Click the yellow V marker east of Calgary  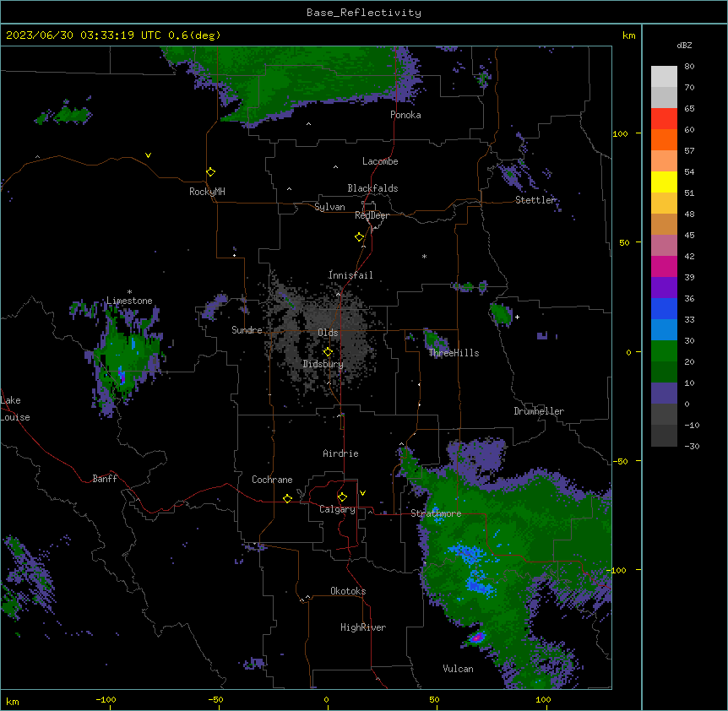point(362,493)
